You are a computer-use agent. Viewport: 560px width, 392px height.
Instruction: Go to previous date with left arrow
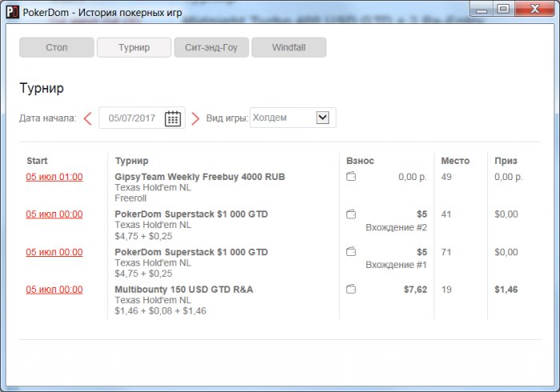pos(88,118)
